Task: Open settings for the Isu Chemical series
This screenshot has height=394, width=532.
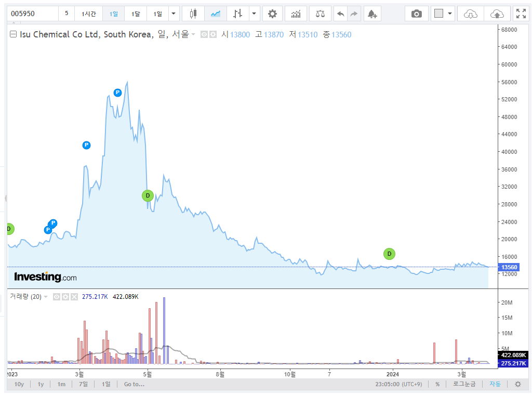Action: point(212,34)
